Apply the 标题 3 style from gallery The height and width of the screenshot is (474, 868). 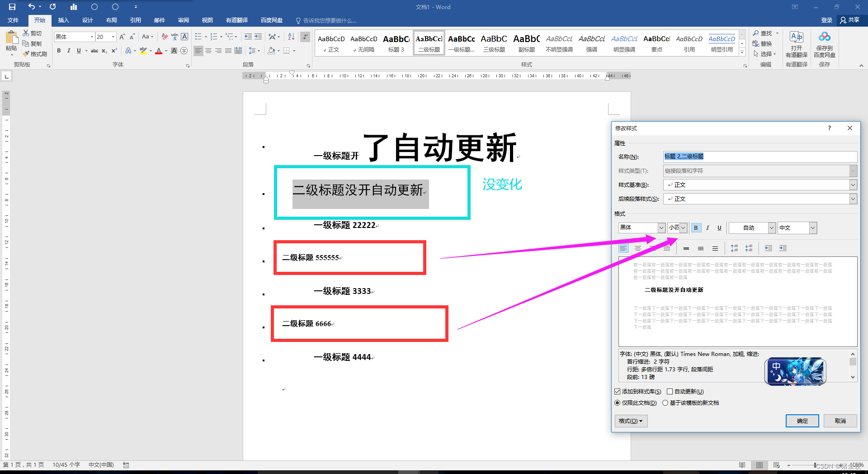point(396,43)
